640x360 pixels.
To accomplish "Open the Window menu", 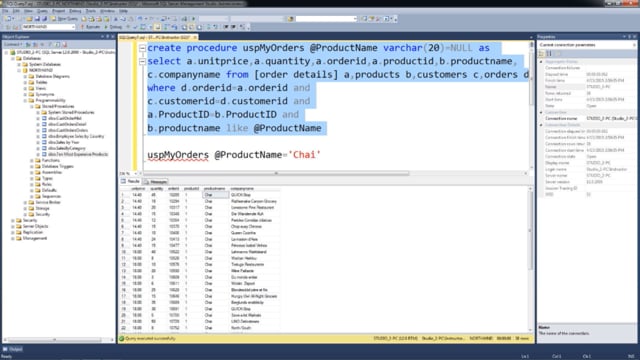I will 107,11.
